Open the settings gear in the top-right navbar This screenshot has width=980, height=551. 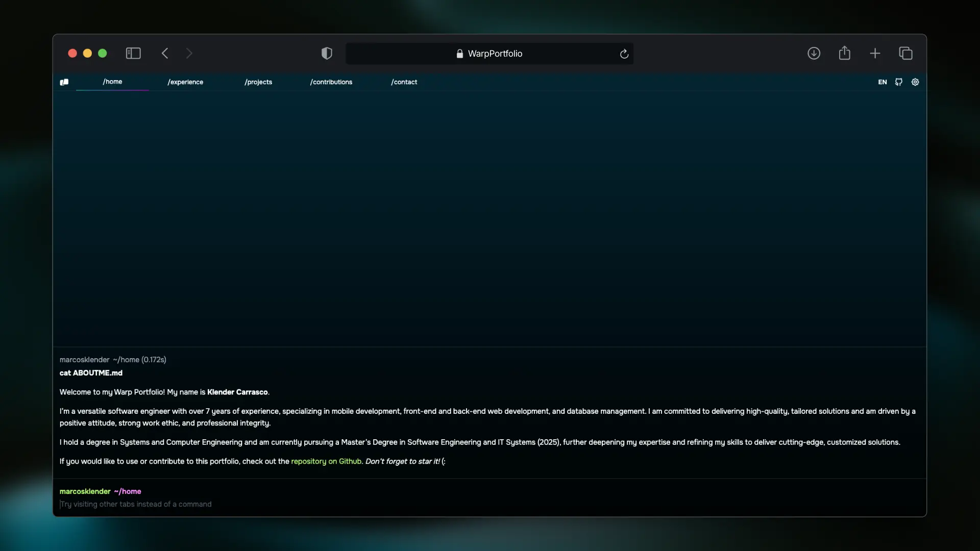(915, 82)
